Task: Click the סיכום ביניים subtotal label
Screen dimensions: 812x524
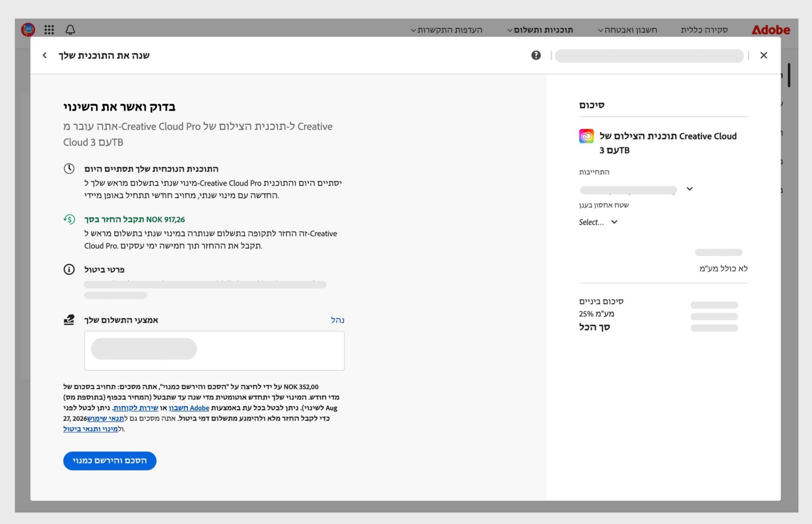Action: (x=601, y=301)
